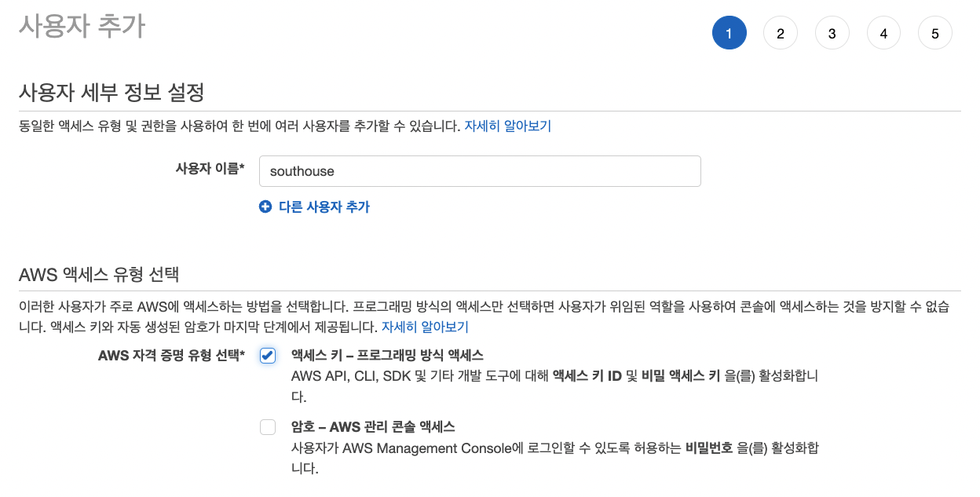Click the 사용자 이름 field containing southouse
Viewport: 980px width, 497px height.
pyautogui.click(x=480, y=171)
